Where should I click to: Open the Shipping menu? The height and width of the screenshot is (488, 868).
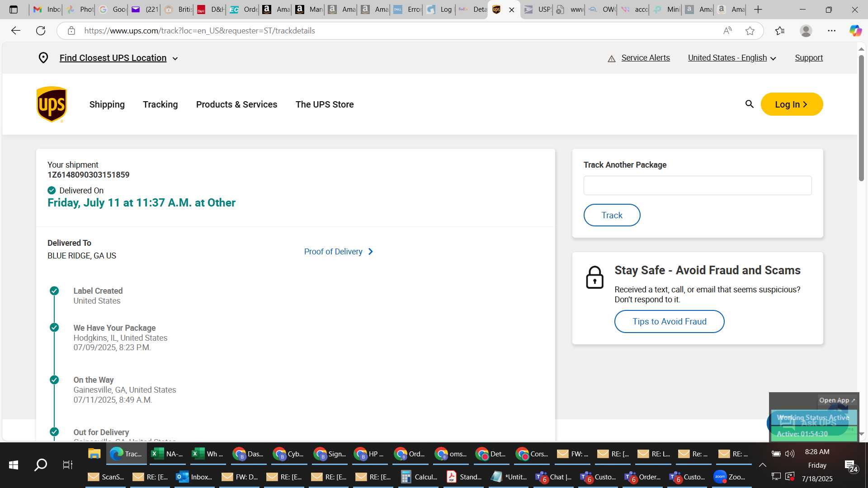pyautogui.click(x=107, y=104)
